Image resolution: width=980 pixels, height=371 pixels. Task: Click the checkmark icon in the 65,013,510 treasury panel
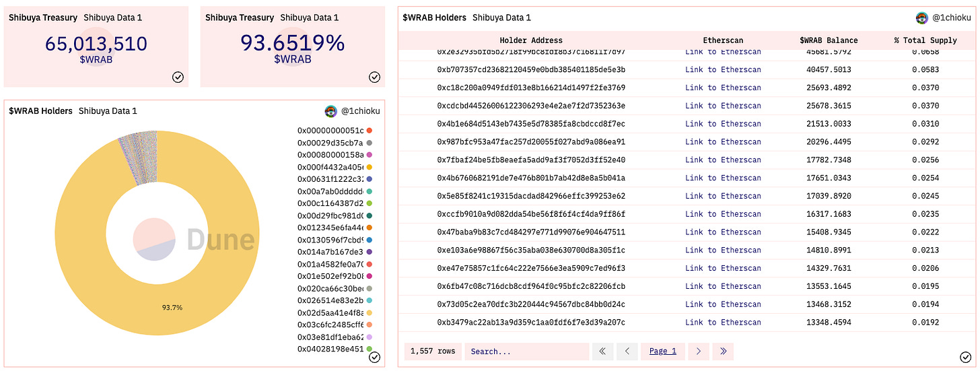click(178, 77)
